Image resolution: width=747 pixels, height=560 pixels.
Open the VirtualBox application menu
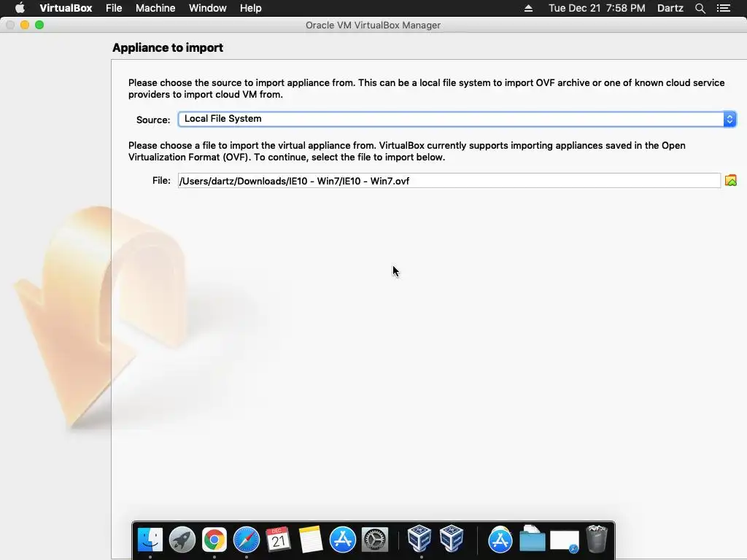[66, 8]
